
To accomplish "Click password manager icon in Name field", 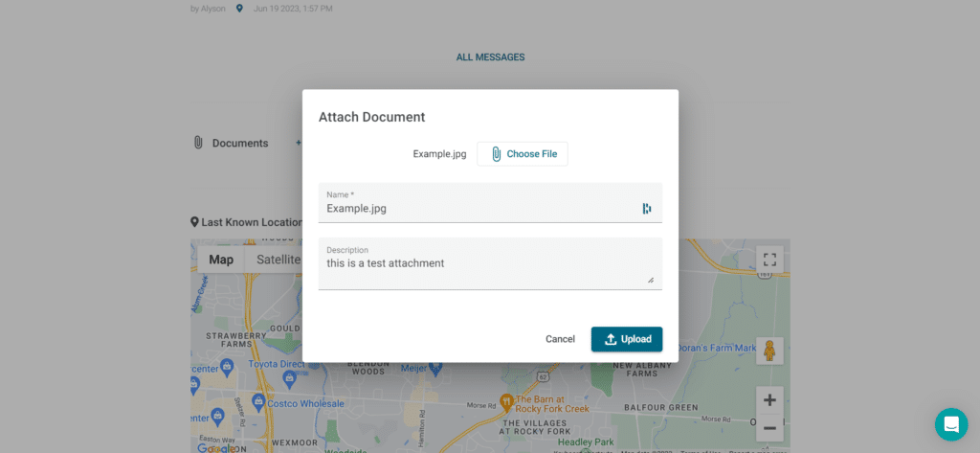I will click(x=647, y=208).
